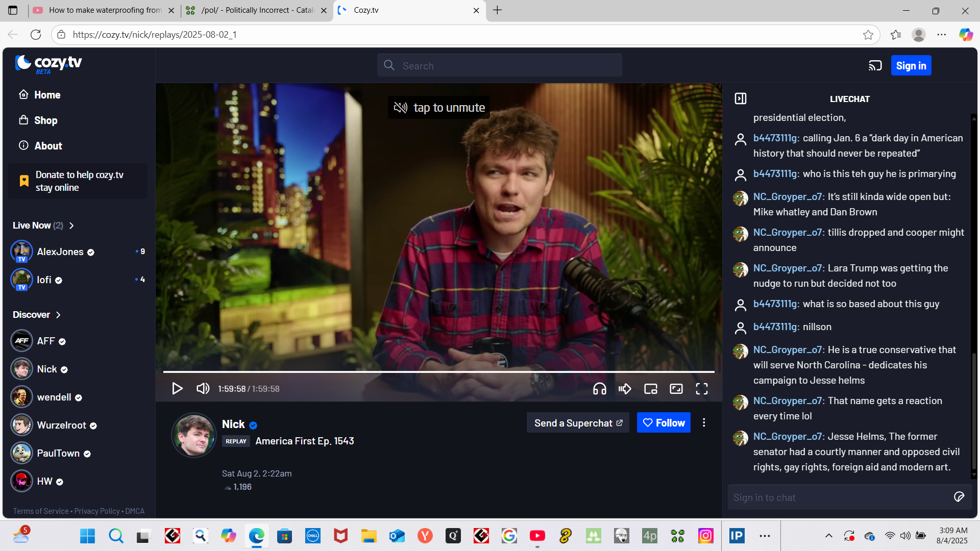Open AFF channel in Discover

38,341
